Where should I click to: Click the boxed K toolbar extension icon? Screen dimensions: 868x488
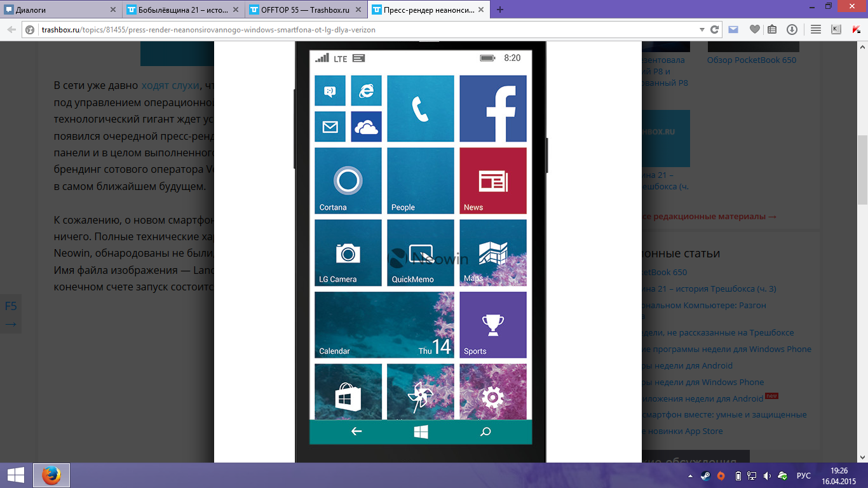coord(836,29)
